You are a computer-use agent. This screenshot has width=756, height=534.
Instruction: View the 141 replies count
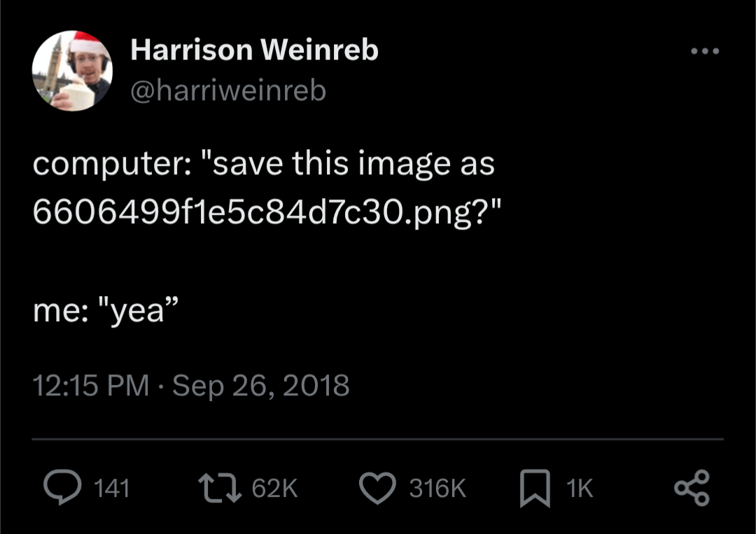111,489
